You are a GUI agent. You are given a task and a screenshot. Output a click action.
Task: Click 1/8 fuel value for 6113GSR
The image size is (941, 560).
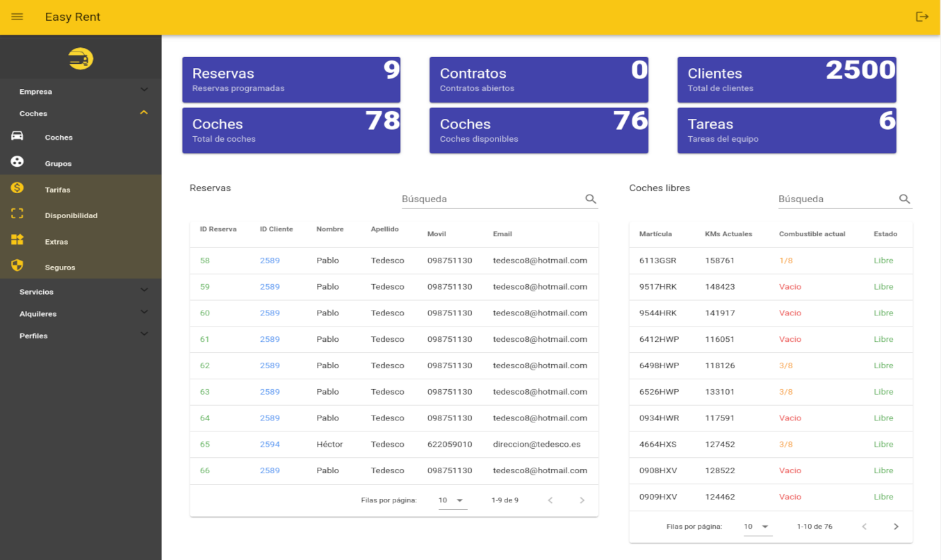pos(786,261)
